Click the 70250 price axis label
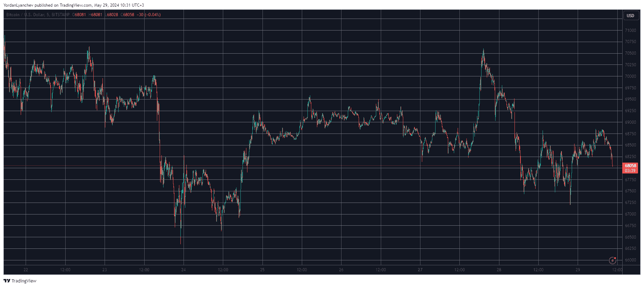The width and height of the screenshot is (644, 287). coord(630,65)
